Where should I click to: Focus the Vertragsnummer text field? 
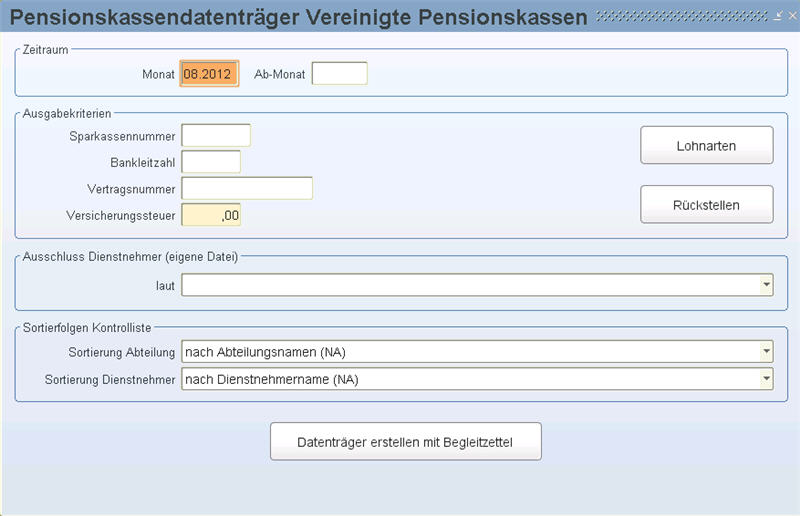click(x=247, y=189)
